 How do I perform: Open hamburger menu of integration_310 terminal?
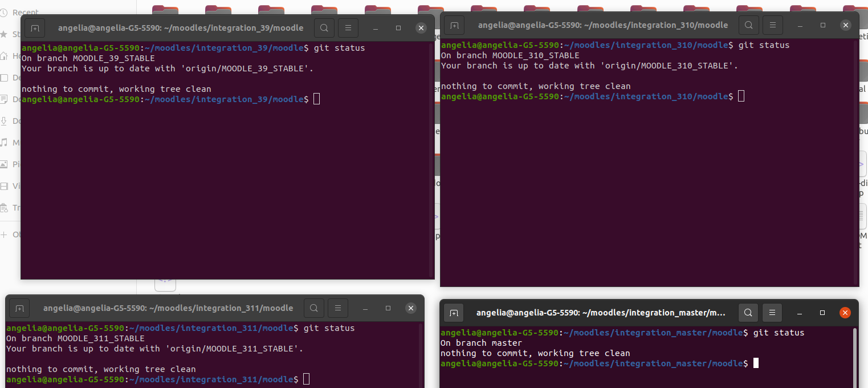point(773,25)
